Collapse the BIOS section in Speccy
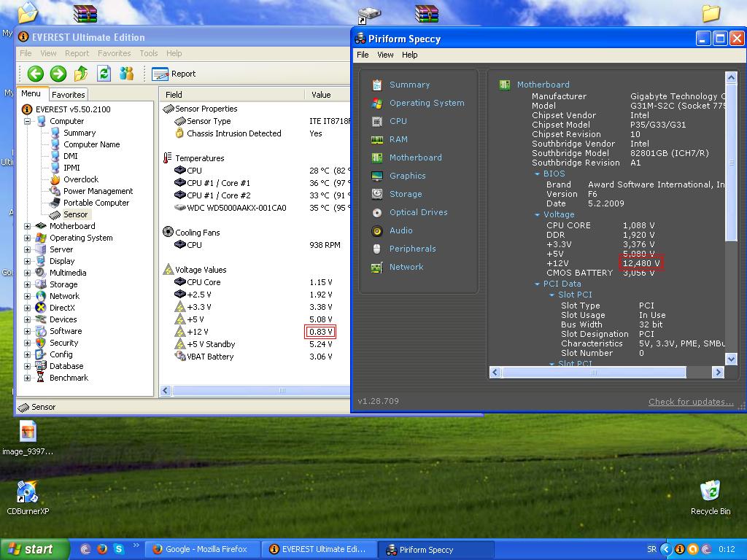The width and height of the screenshot is (747, 560). click(538, 174)
